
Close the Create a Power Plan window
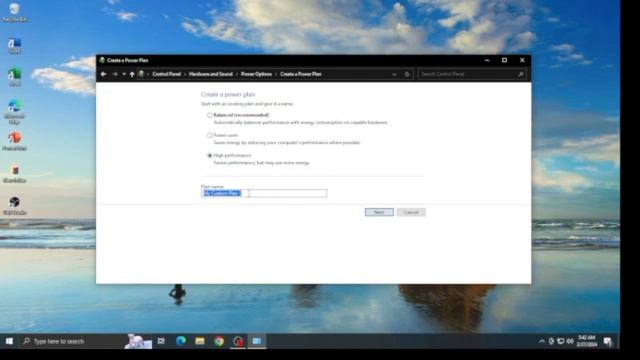tap(522, 60)
